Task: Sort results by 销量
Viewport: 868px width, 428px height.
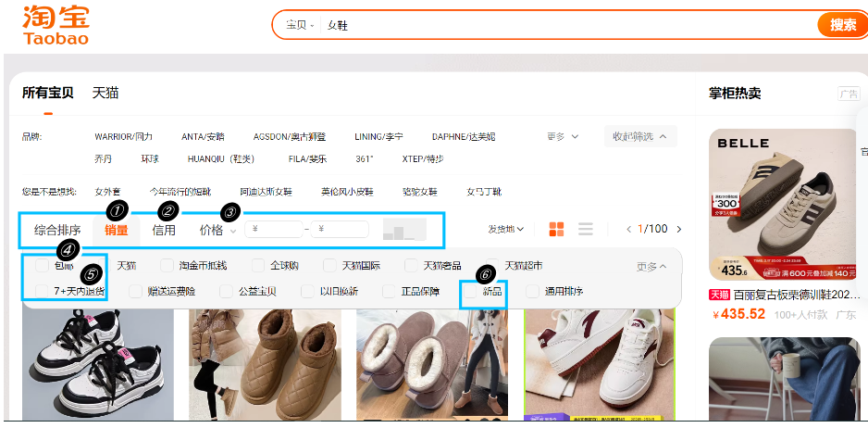Action: (x=117, y=230)
